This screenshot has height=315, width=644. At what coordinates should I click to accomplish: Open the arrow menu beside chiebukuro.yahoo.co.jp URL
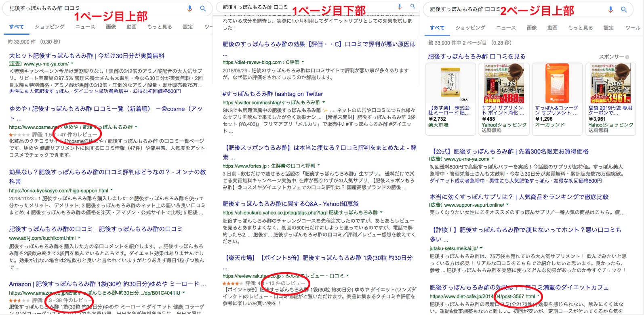pos(381,212)
